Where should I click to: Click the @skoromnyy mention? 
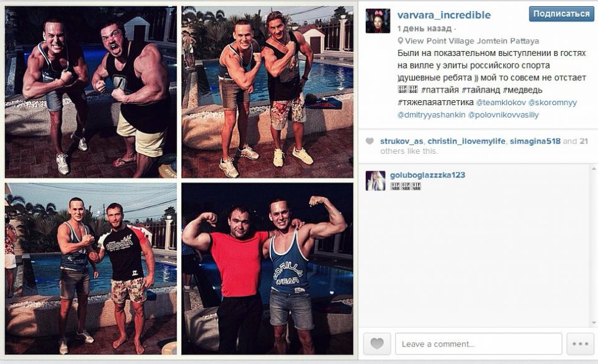coord(553,103)
